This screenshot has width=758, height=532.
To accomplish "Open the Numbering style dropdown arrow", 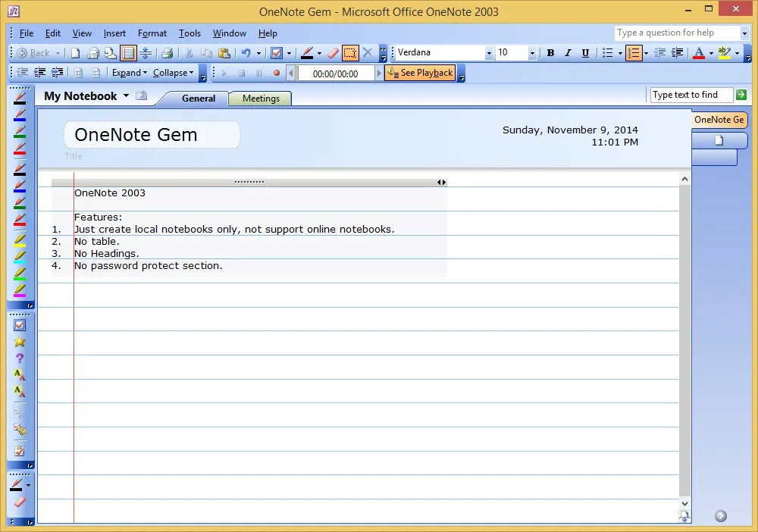I will 646,53.
